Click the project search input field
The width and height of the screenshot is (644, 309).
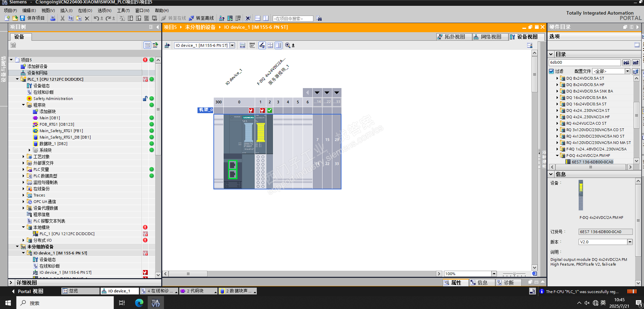[x=293, y=19]
